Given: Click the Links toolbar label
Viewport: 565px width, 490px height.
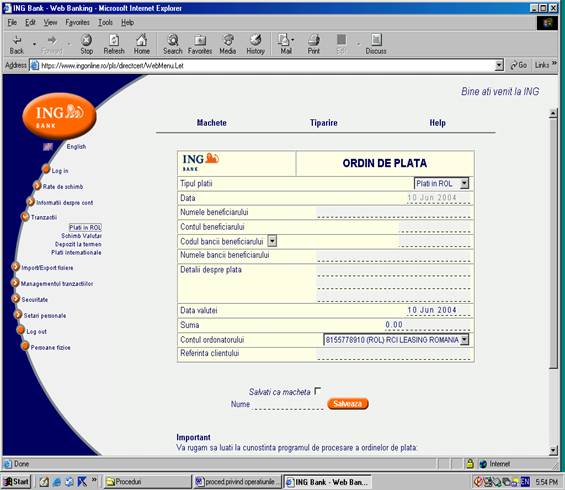Looking at the screenshot, I should point(542,65).
